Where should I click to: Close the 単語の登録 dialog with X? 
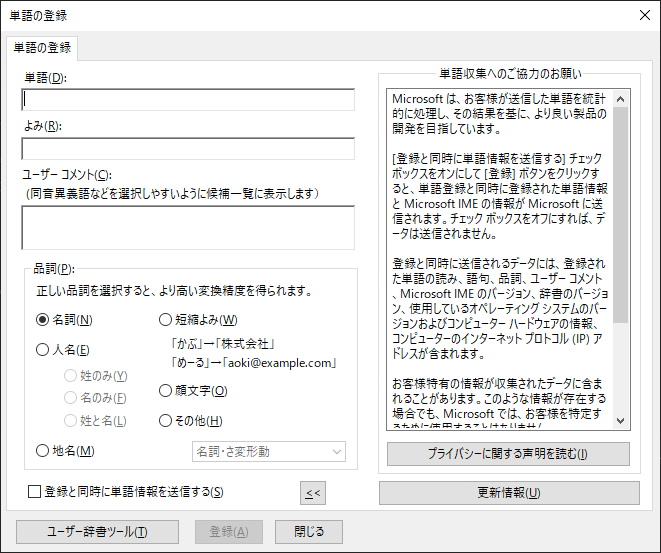click(645, 15)
